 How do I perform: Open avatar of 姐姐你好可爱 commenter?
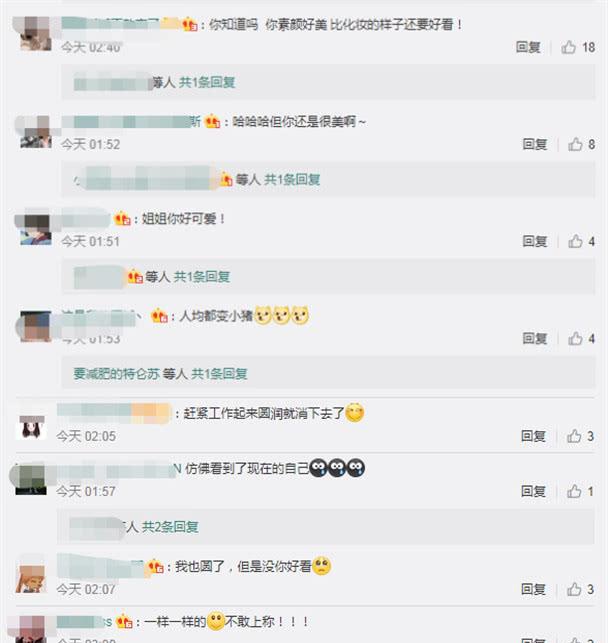pyautogui.click(x=36, y=230)
